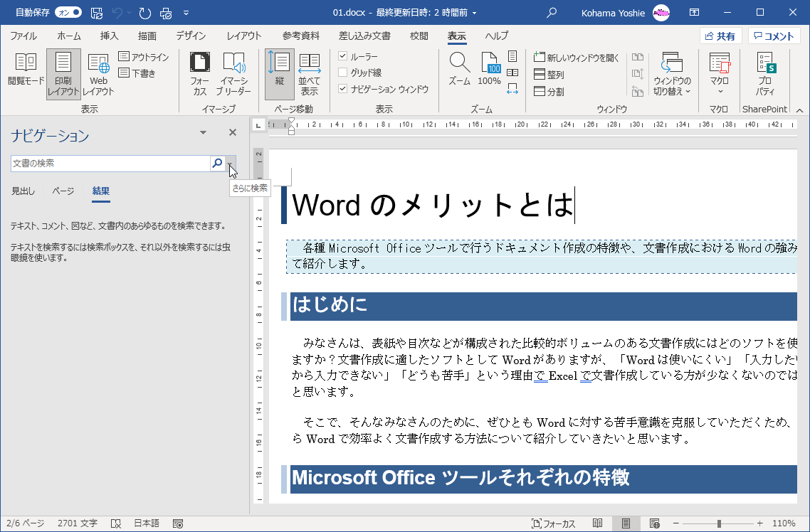810x532 pixels.
Task: Enable the グリッド線 checkbox
Action: coord(343,73)
